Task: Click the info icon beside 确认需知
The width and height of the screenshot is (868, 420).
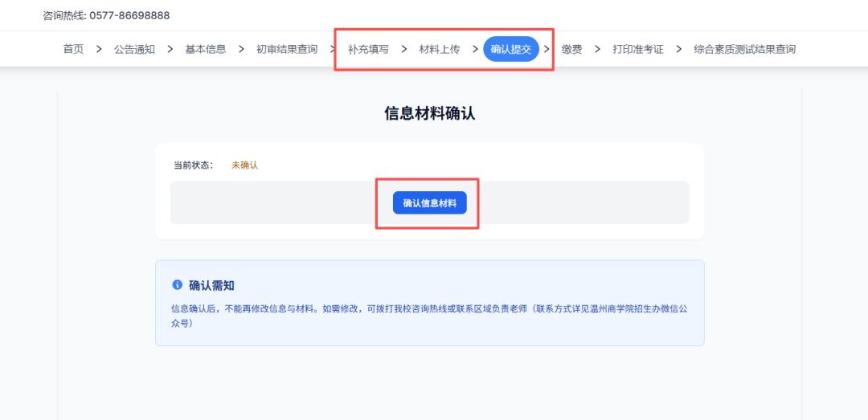Action: (x=178, y=285)
